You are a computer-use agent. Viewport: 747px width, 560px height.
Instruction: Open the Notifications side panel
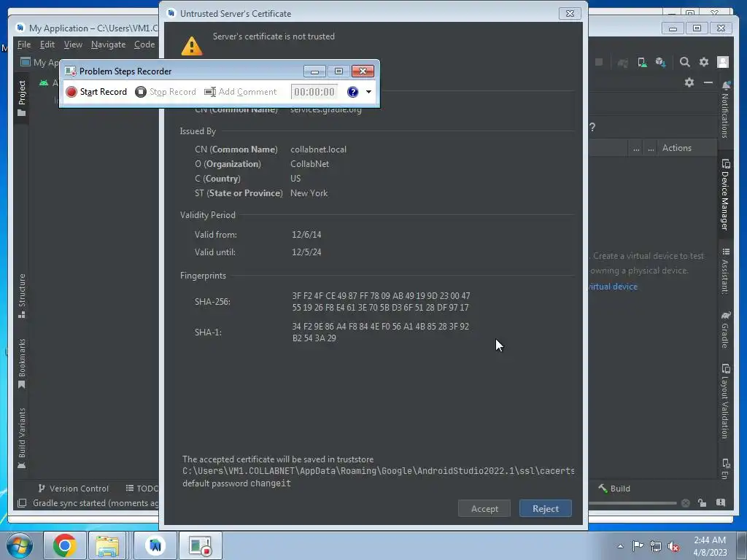725,111
